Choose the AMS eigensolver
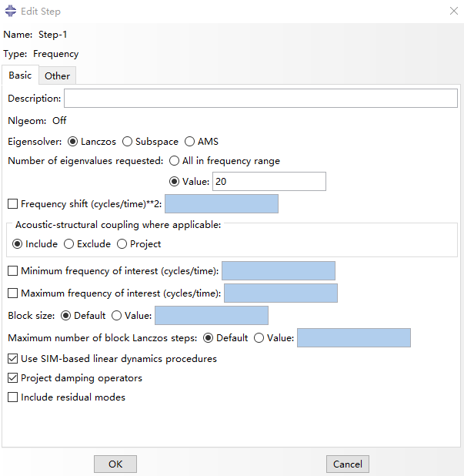The width and height of the screenshot is (464, 476). tap(190, 142)
